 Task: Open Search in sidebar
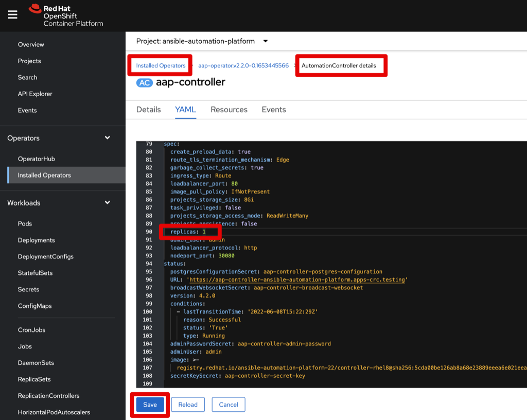[28, 77]
